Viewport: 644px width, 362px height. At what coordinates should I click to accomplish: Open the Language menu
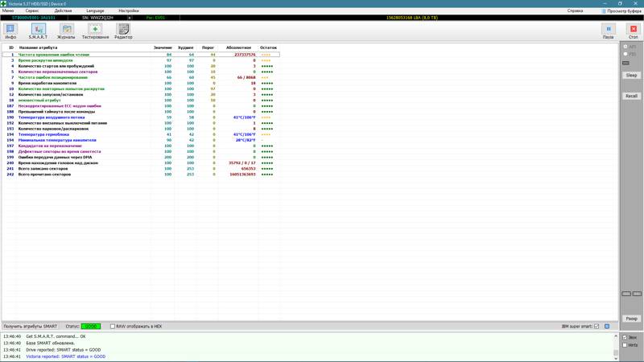[x=95, y=11]
